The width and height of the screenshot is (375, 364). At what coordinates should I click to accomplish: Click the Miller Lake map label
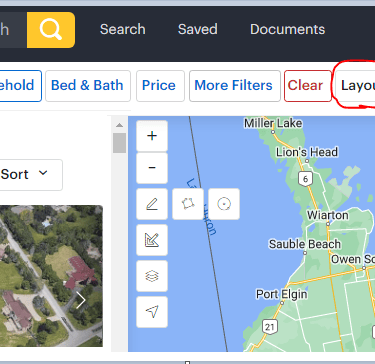tap(273, 123)
